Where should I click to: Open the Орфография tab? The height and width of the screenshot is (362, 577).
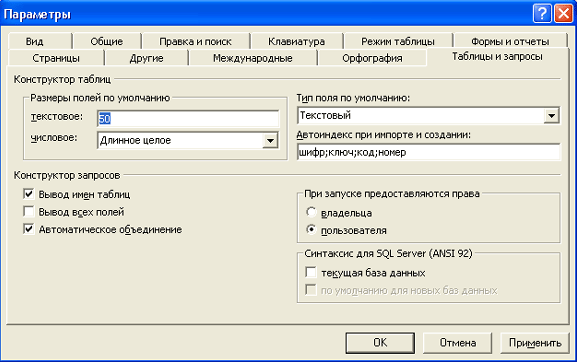click(372, 58)
